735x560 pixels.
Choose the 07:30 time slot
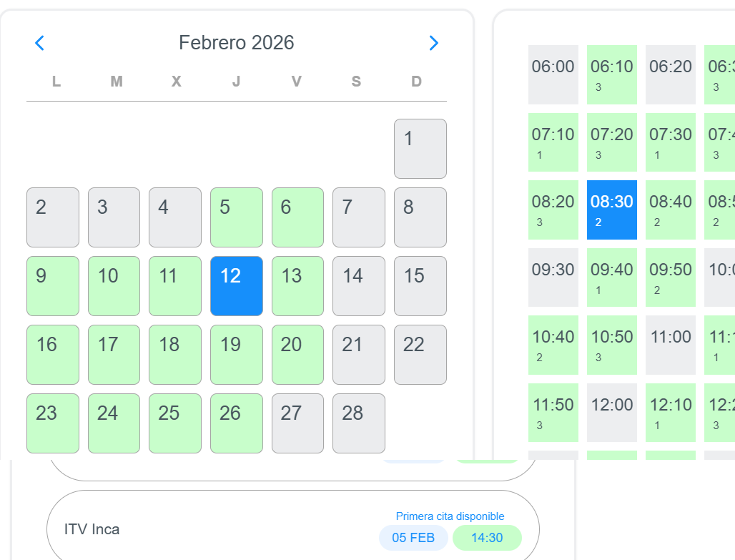pos(671,142)
